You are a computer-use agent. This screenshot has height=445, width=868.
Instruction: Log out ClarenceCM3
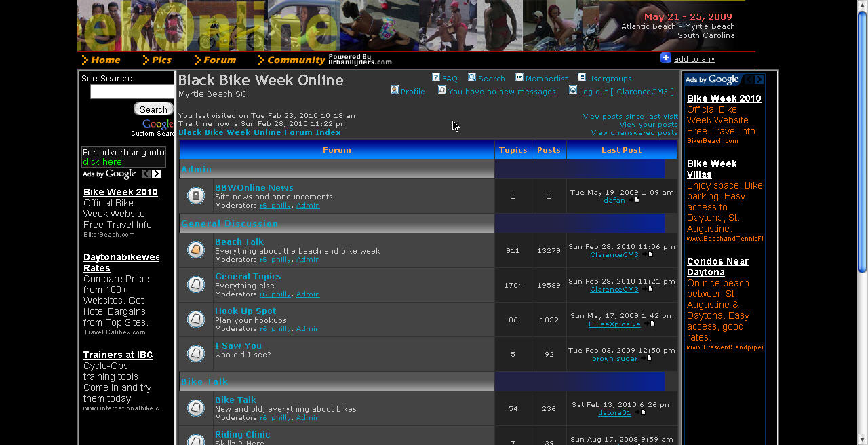(627, 92)
